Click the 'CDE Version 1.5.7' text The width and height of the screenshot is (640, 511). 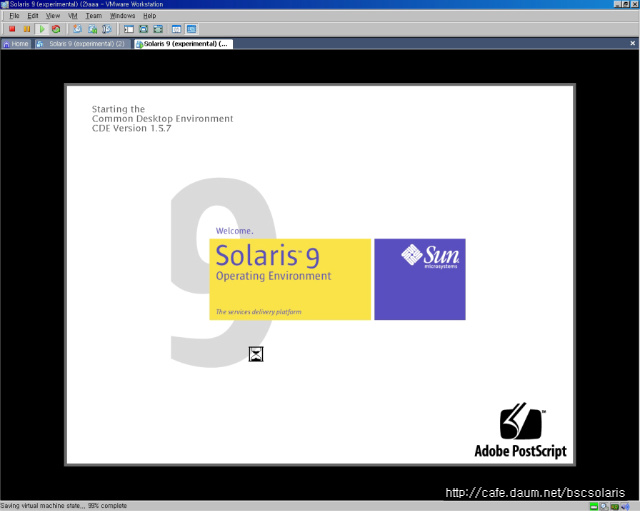coord(131,128)
